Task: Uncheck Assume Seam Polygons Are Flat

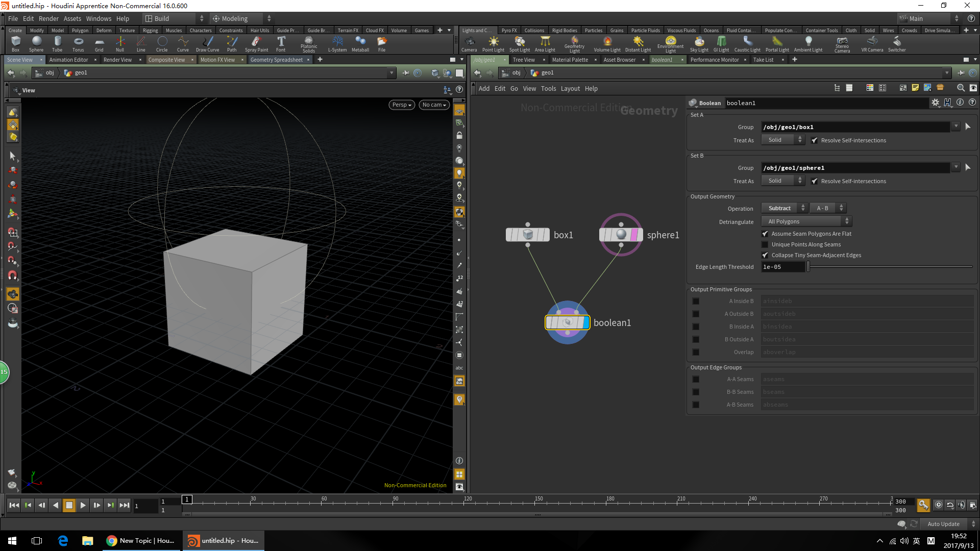Action: click(765, 234)
